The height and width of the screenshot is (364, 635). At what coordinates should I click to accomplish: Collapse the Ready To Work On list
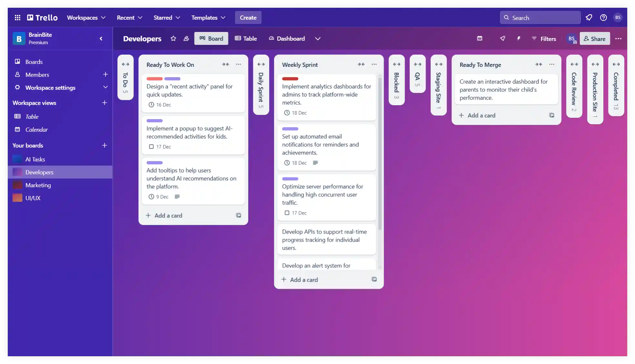click(226, 64)
